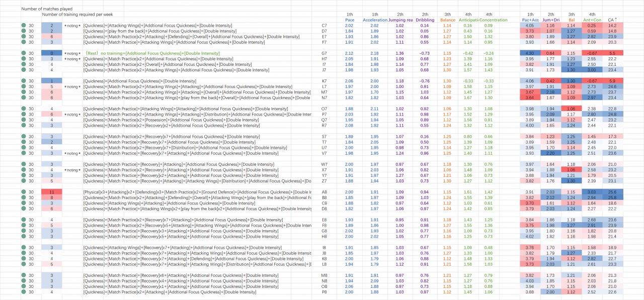Image resolution: width=644 pixels, height=300 pixels.
Task: Select the orange 'Balance' column header
Action: coord(448,20)
